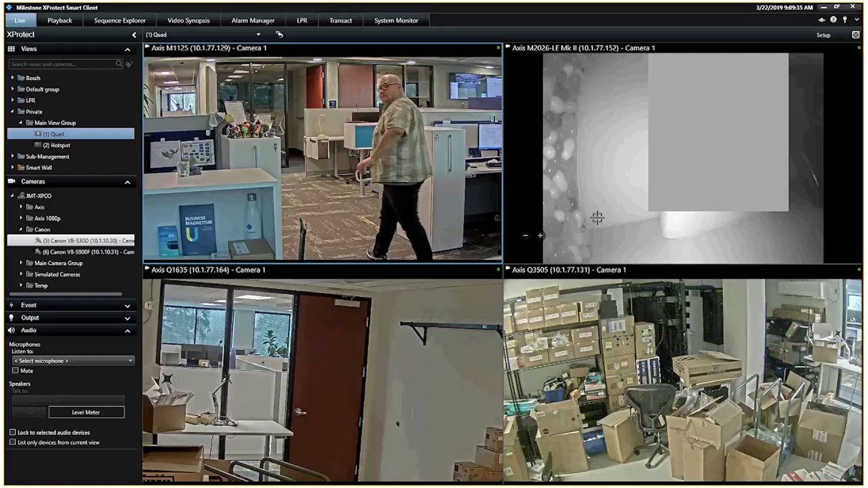
Task: Collapse the XProtect side panel arrow
Action: click(134, 35)
